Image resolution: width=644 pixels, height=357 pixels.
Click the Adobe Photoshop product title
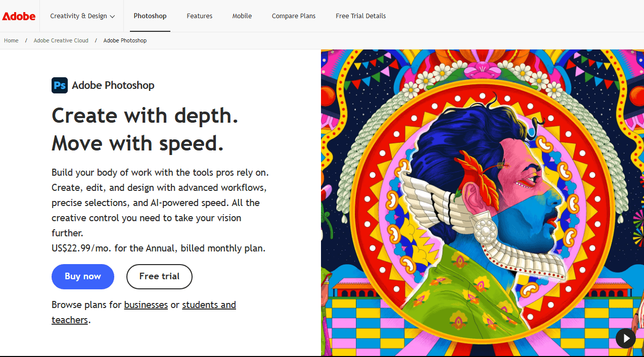click(x=113, y=85)
